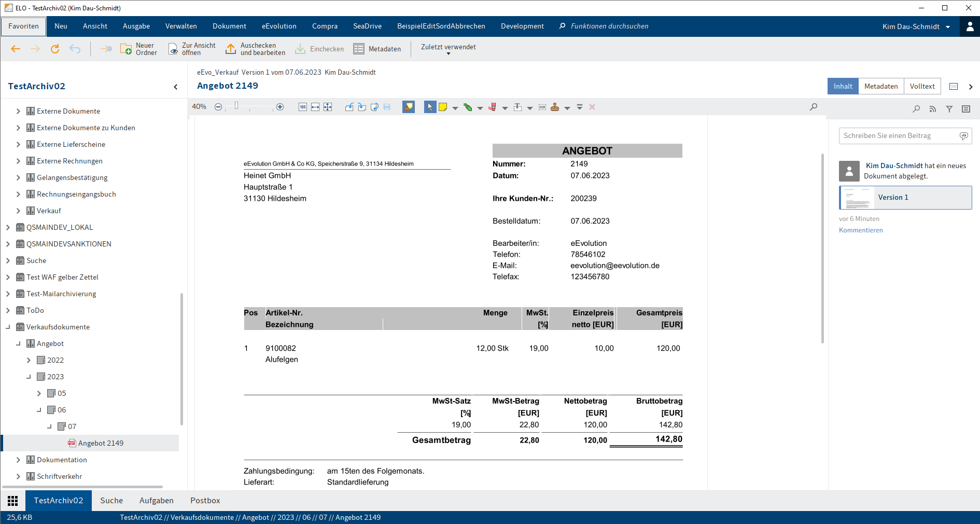Zoom out the document preview
Viewport: 980px width, 524px height.
coord(218,107)
